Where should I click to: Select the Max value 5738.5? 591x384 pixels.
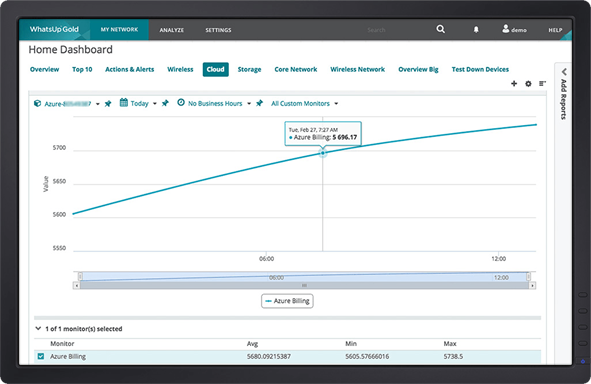tap(453, 356)
